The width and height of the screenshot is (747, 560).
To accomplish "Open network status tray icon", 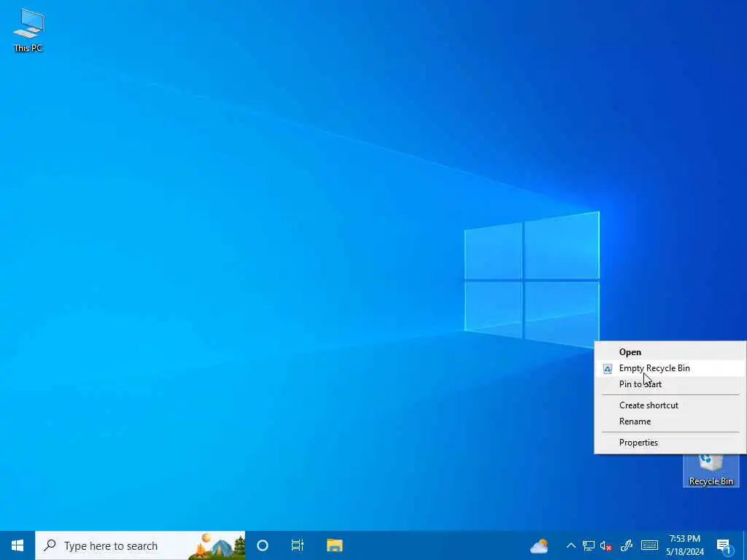I will click(589, 545).
